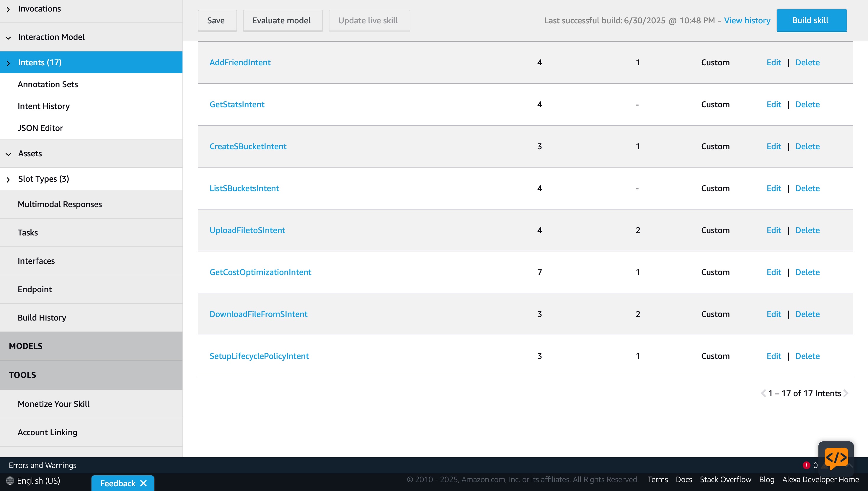Go to previous page of intents arrow
The height and width of the screenshot is (491, 868).
[x=763, y=393]
